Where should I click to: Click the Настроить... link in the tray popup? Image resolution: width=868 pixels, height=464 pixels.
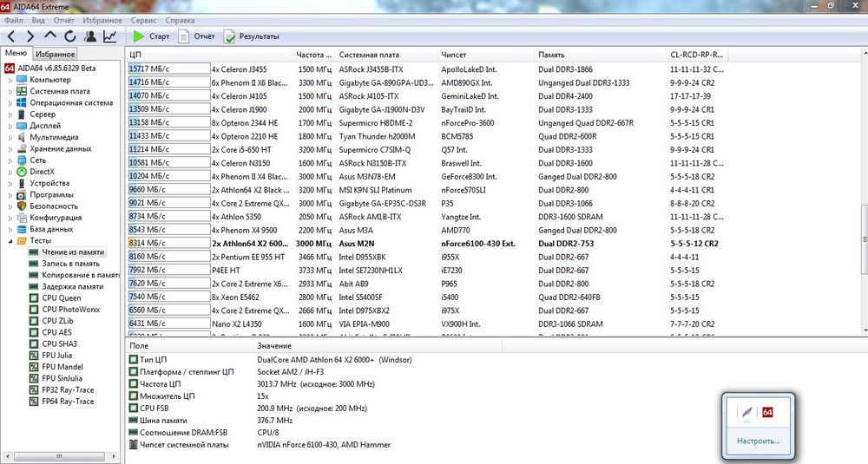point(758,441)
